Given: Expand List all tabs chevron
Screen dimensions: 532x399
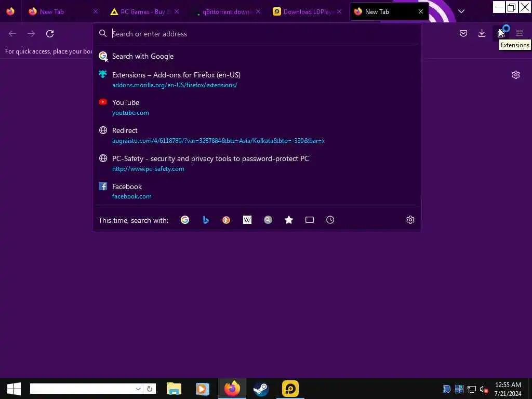Looking at the screenshot, I should [x=461, y=11].
